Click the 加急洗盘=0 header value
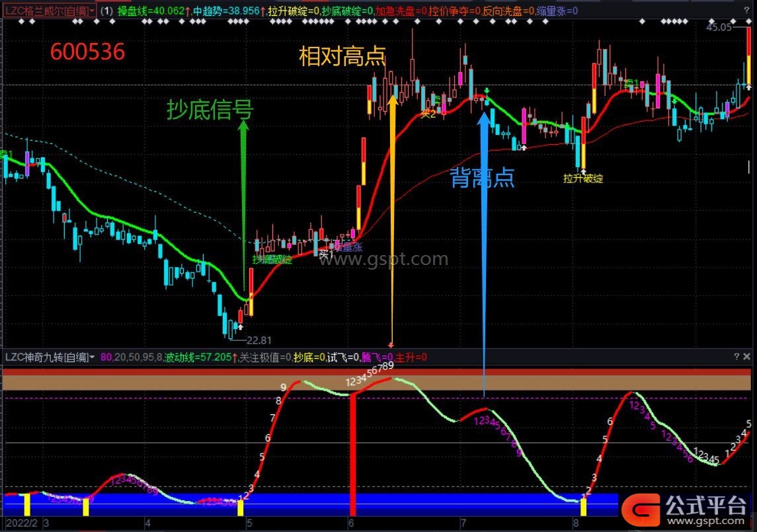This screenshot has width=757, height=532. coord(401,11)
